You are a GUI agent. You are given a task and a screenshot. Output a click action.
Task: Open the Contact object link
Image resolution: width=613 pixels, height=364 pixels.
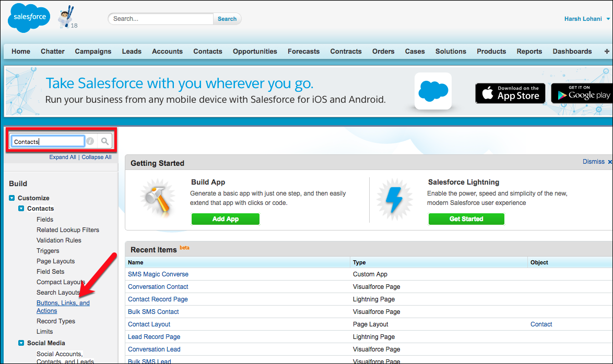coord(541,324)
